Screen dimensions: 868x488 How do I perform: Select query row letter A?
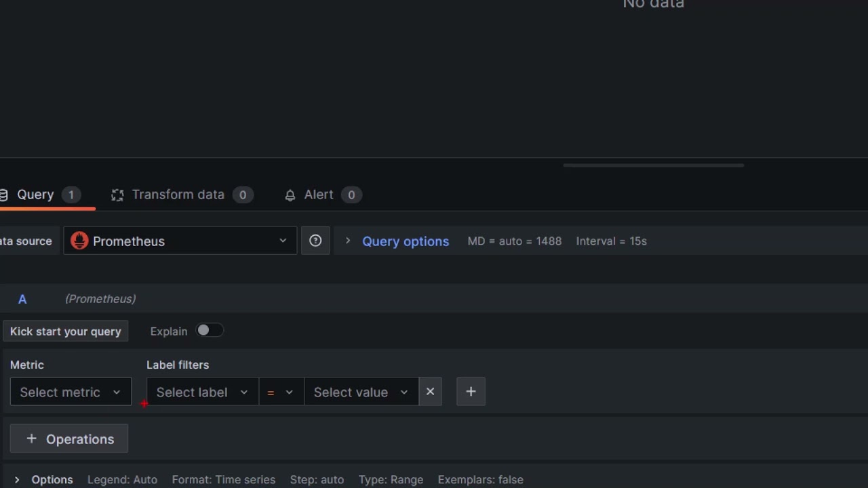[x=22, y=299]
